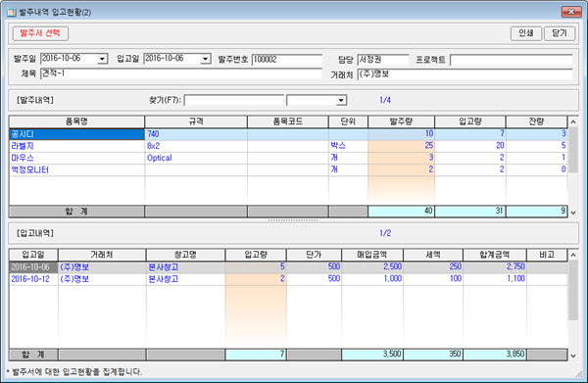The width and height of the screenshot is (588, 383).
Task: Click the 거래처 input field
Action: [x=465, y=74]
